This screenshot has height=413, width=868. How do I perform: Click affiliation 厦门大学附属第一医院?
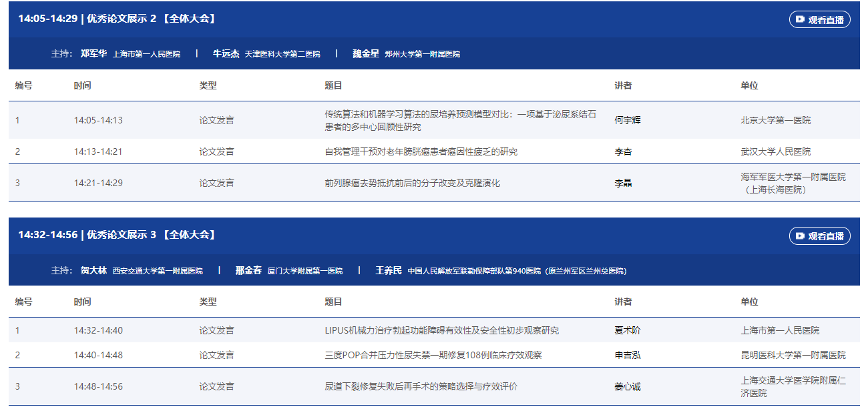pyautogui.click(x=305, y=271)
